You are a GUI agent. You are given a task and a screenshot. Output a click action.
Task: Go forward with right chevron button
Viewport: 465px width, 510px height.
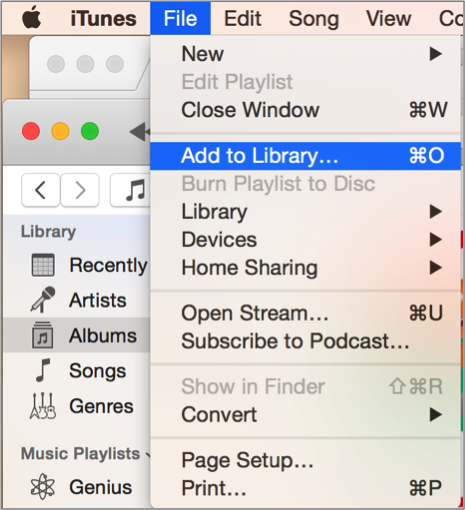[x=80, y=190]
